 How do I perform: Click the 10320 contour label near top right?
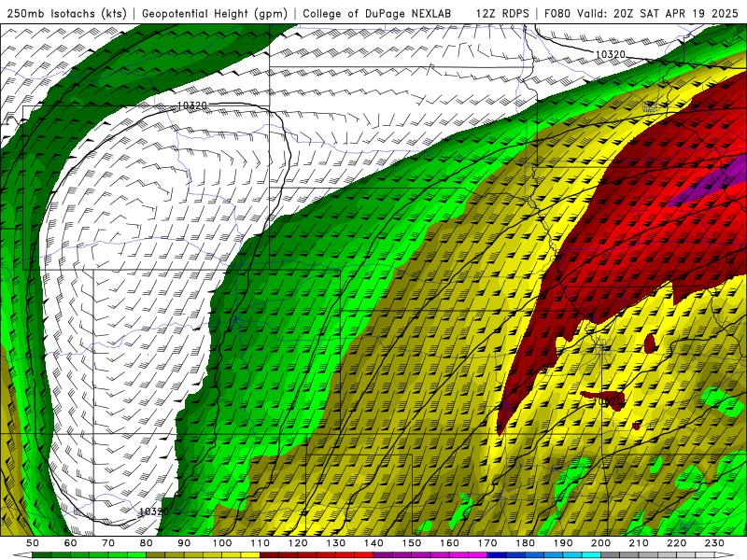pos(611,54)
